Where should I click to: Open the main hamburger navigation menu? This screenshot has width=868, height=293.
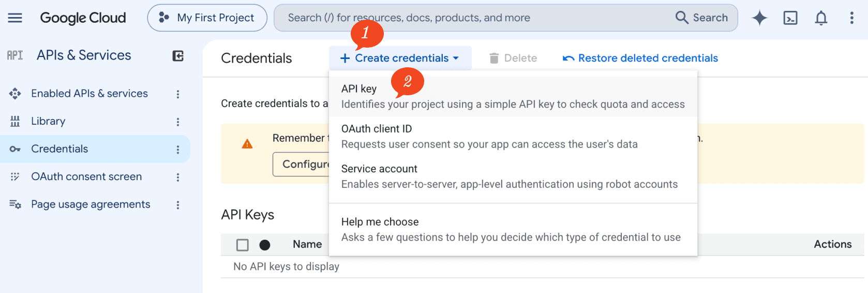tap(15, 18)
